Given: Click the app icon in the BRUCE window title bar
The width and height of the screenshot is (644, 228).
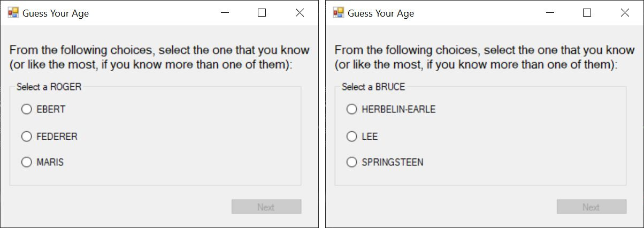Looking at the screenshot, I should (x=338, y=13).
